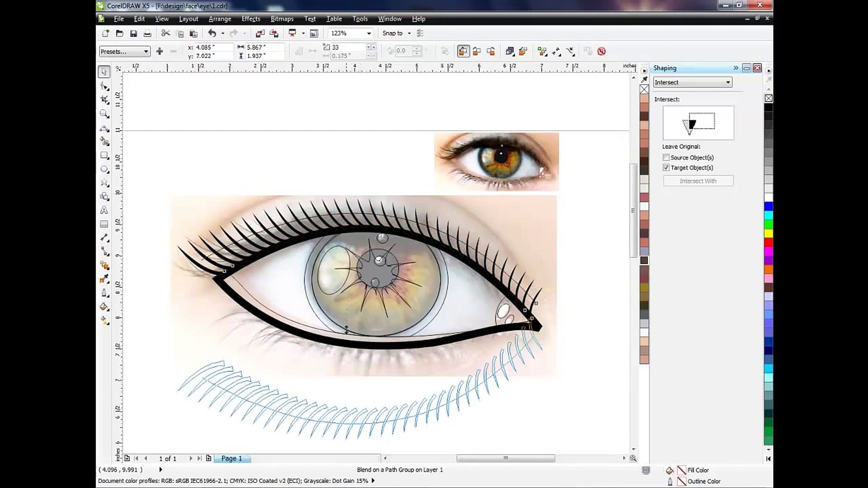
Task: Click the Undo icon
Action: click(212, 33)
